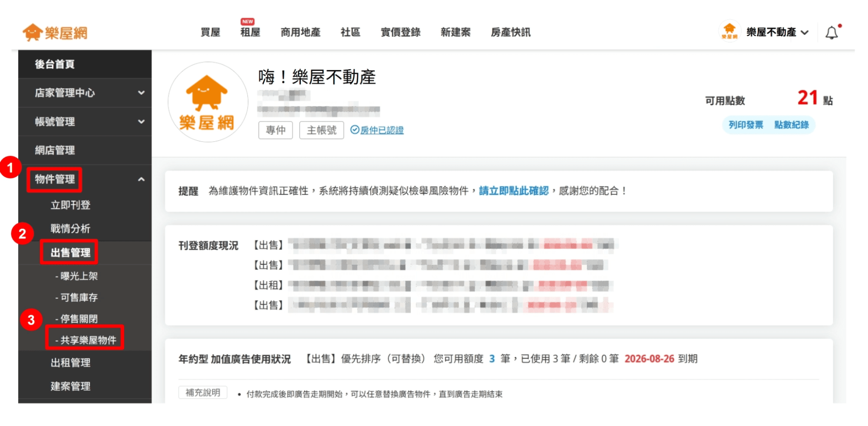Viewport: 868px width, 426px height.
Task: Select 房產快訊 in top navigation
Action: pos(511,32)
